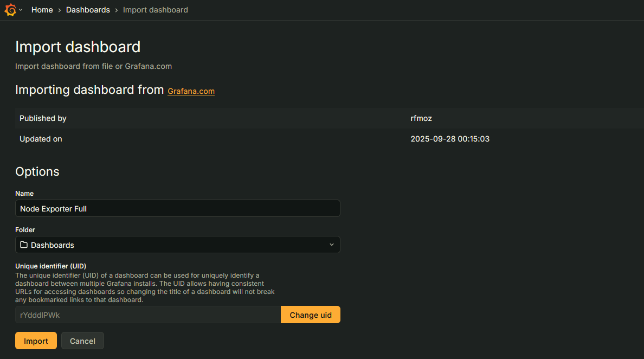
Task: Click the orange Import button
Action: 36,341
